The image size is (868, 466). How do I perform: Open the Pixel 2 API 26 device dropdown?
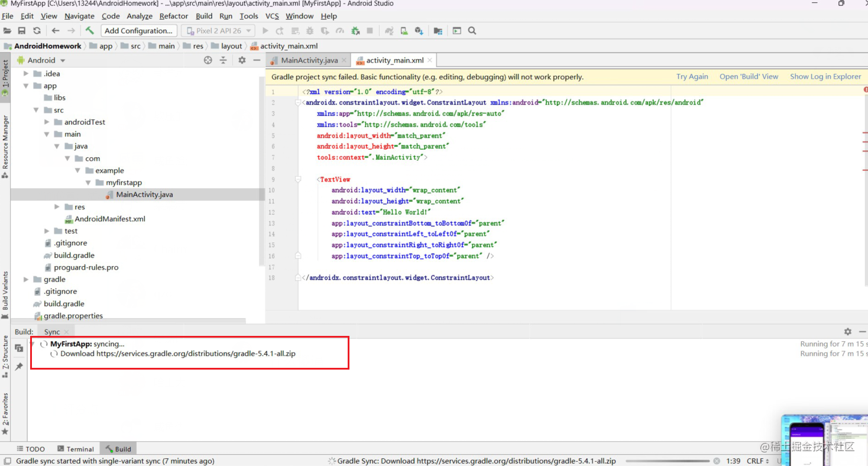[x=218, y=30]
